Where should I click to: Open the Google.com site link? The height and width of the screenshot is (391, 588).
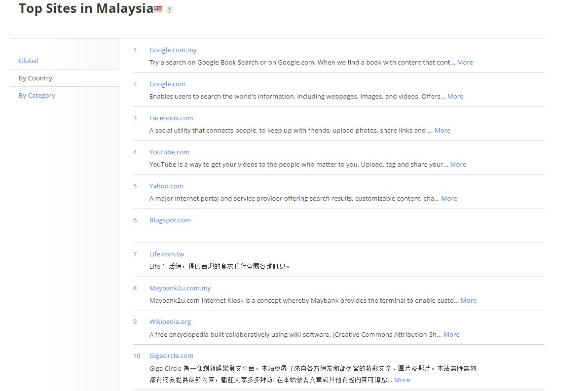point(167,84)
